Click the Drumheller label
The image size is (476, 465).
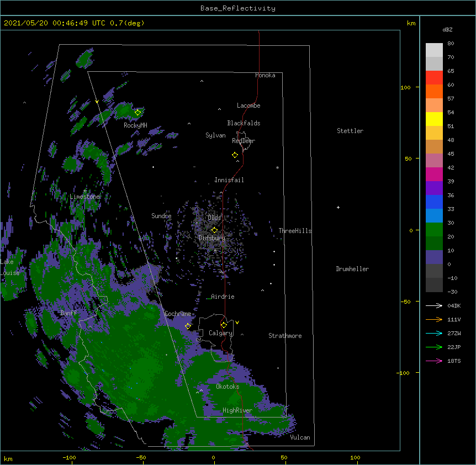tap(352, 268)
